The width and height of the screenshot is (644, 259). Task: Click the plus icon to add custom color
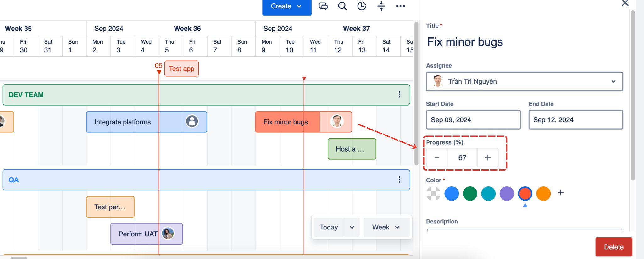(x=560, y=193)
